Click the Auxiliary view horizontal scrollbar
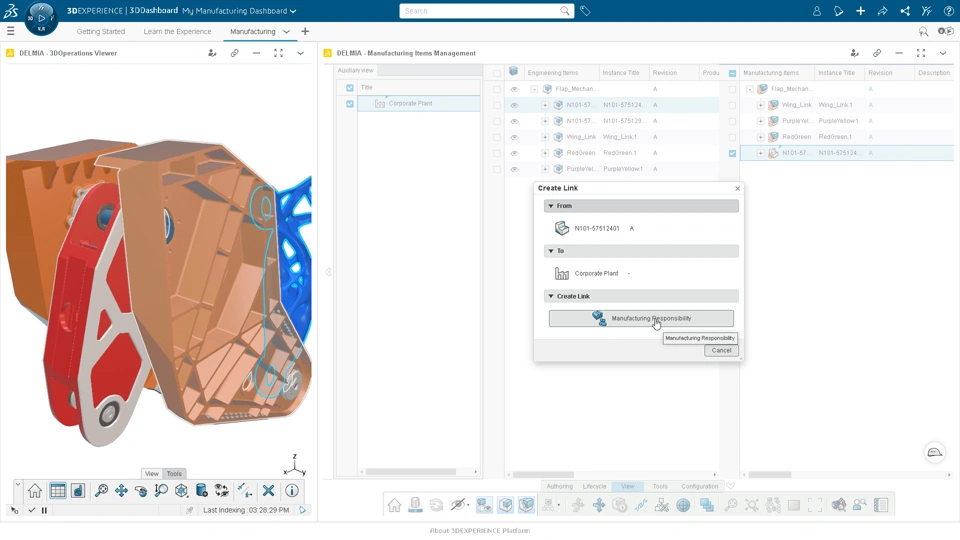 pos(411,472)
